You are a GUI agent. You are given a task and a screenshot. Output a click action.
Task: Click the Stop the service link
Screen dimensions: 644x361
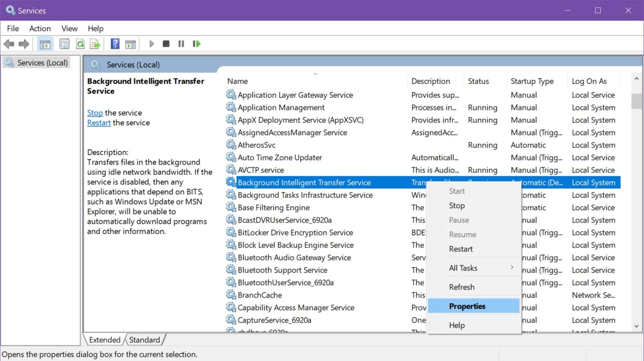(95, 112)
